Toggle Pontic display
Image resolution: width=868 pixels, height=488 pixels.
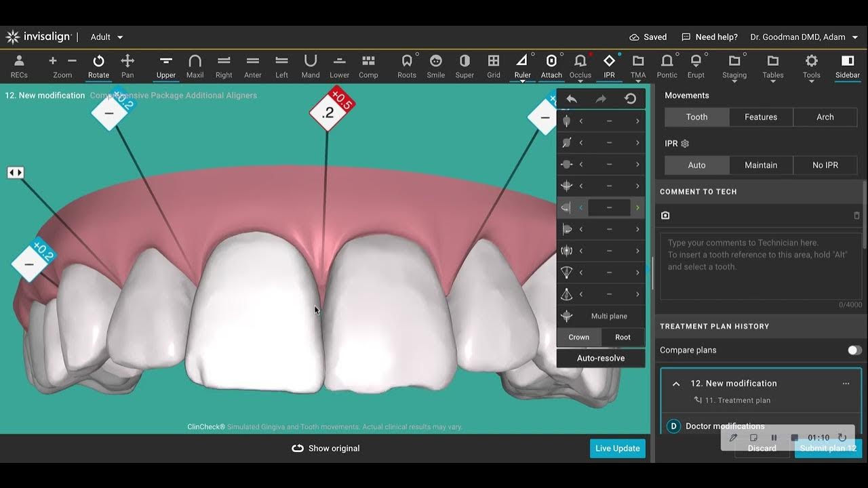pyautogui.click(x=667, y=66)
